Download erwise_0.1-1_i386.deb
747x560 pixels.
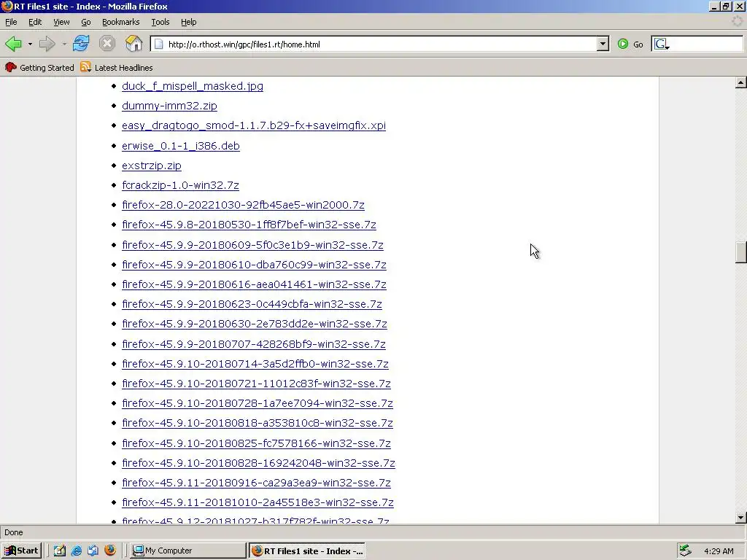point(181,146)
